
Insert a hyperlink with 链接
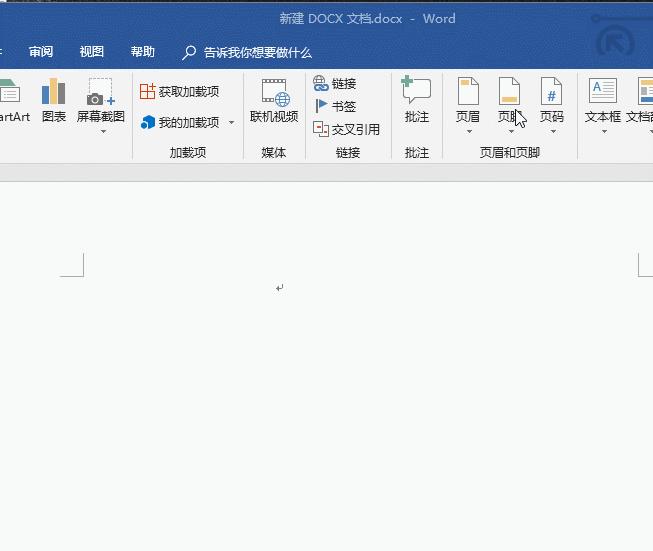[x=335, y=84]
